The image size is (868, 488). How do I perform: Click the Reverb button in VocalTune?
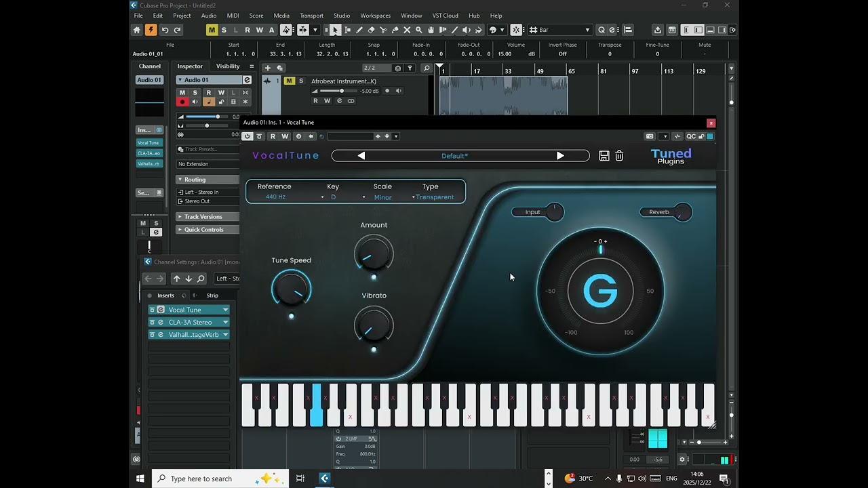pos(666,212)
